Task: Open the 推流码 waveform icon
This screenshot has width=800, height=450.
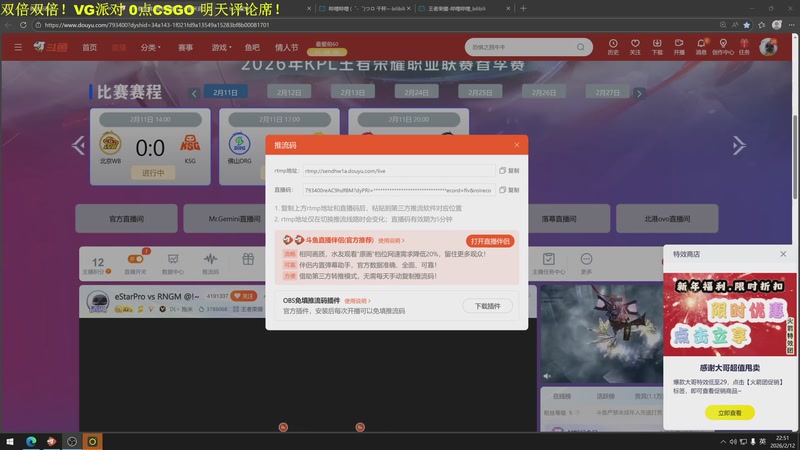Action: [x=210, y=264]
